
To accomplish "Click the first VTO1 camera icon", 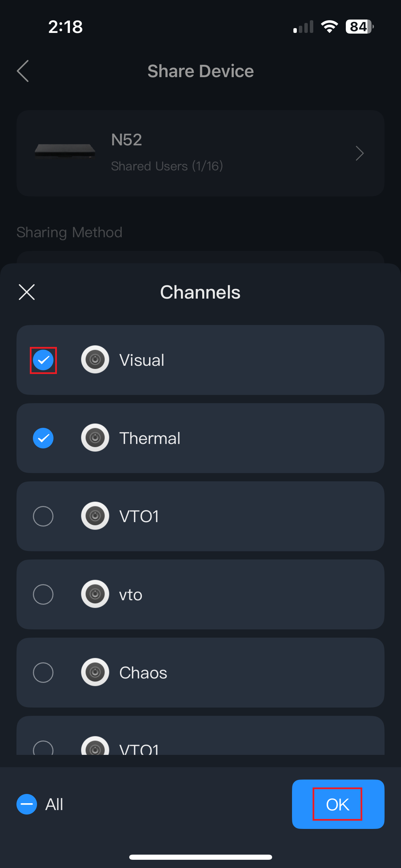I will tap(95, 516).
